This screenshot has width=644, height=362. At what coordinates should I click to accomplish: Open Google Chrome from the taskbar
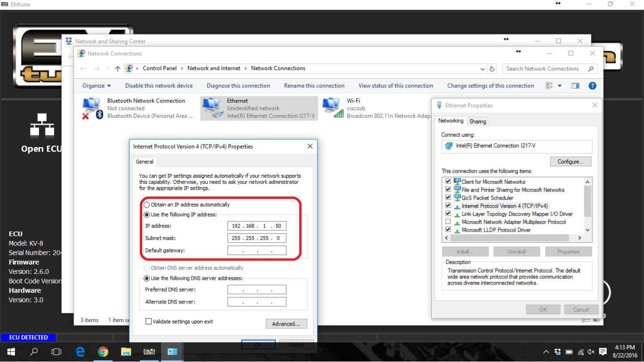tap(103, 352)
